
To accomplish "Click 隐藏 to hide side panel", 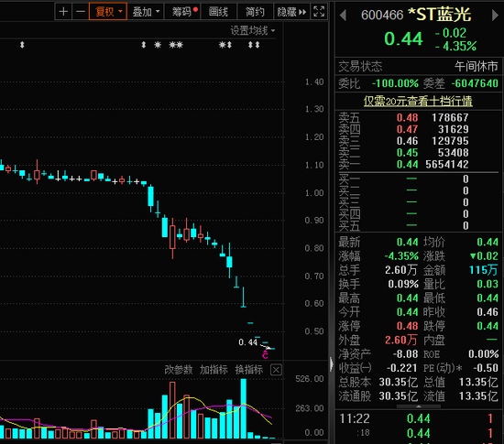I will pyautogui.click(x=291, y=12).
